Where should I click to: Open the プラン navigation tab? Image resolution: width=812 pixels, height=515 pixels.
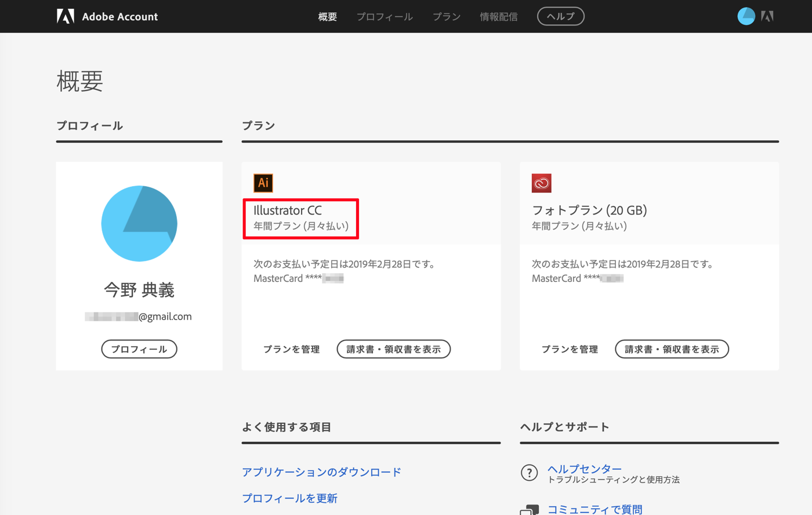click(x=447, y=17)
